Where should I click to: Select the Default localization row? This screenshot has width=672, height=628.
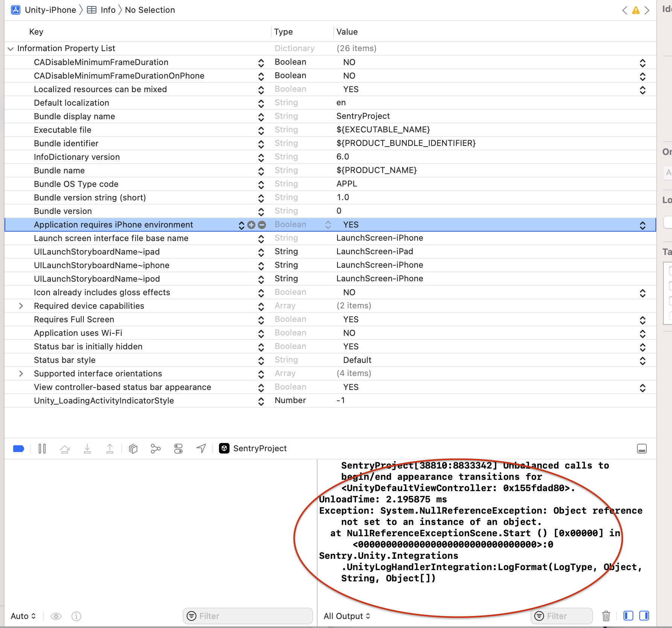click(x=330, y=103)
